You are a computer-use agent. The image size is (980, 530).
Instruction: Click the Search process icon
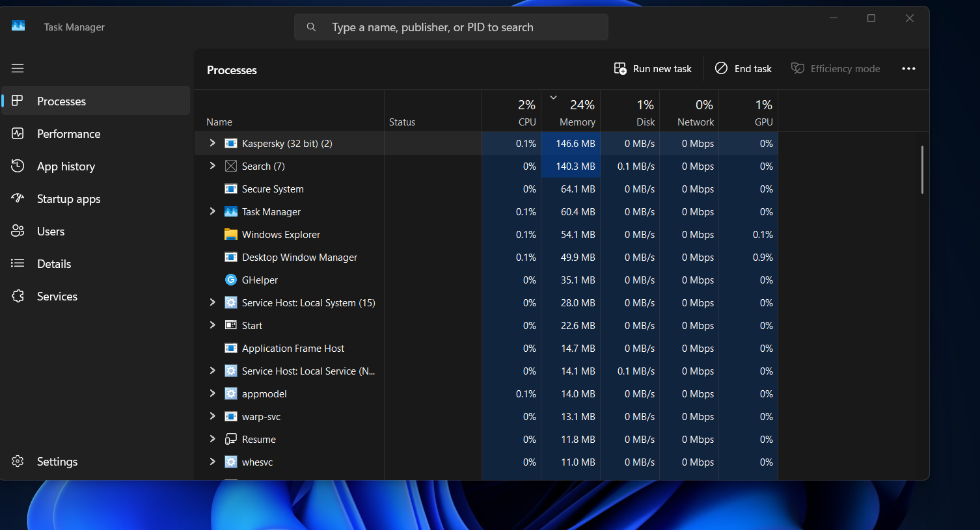230,166
